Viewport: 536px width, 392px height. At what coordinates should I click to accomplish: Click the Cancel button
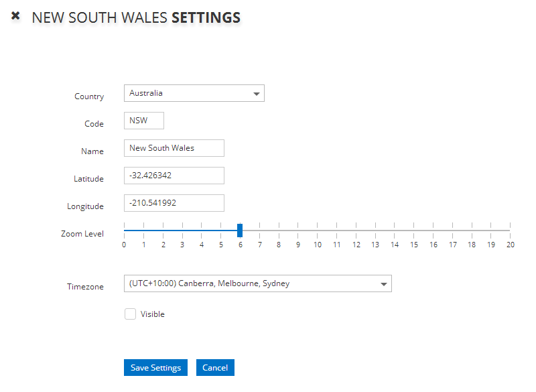215,368
